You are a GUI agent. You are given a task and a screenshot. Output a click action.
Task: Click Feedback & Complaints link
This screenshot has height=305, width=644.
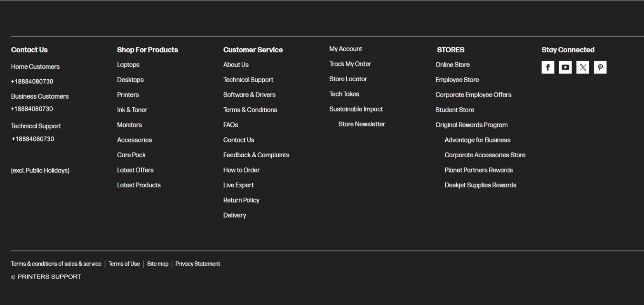pos(256,155)
